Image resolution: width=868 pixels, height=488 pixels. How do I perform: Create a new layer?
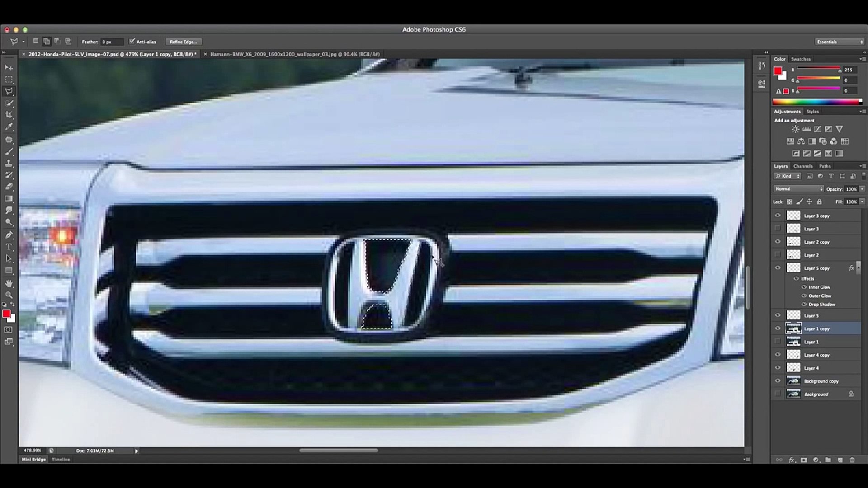click(x=840, y=460)
